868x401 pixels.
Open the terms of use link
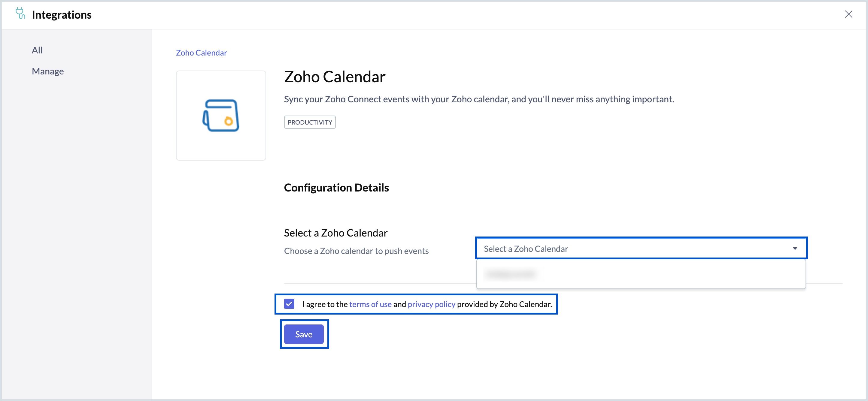[x=370, y=304]
